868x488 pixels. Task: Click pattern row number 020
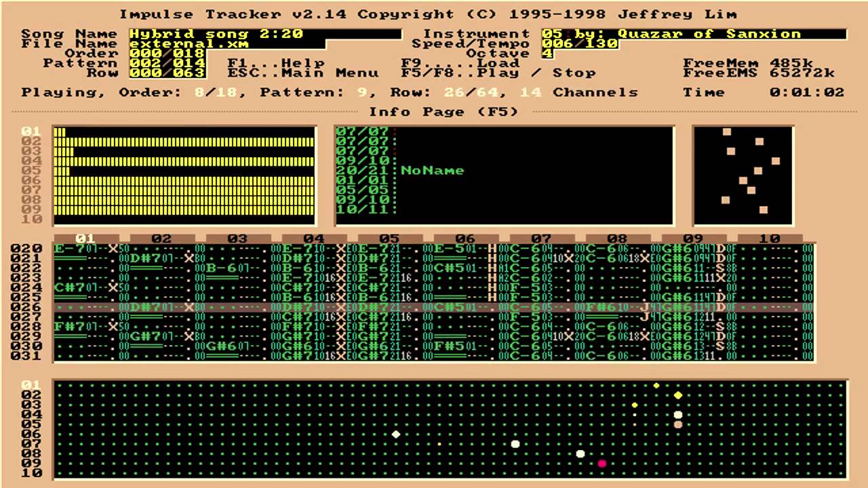coord(26,249)
